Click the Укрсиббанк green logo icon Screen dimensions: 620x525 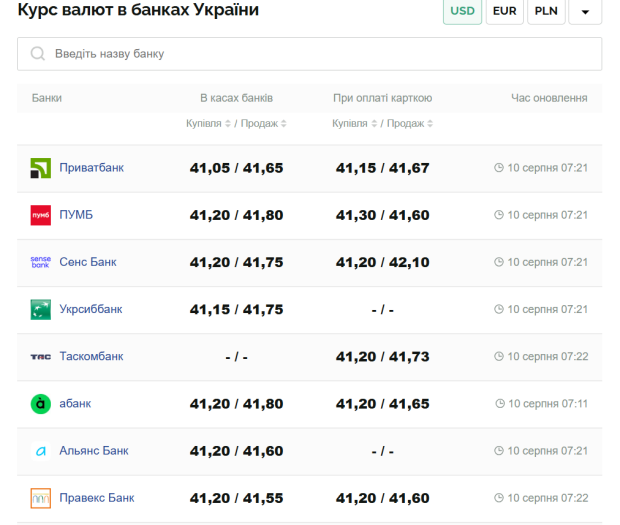(x=41, y=310)
